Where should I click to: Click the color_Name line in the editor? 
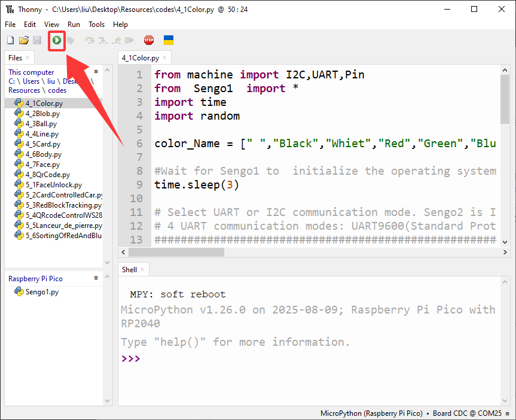tap(325, 144)
